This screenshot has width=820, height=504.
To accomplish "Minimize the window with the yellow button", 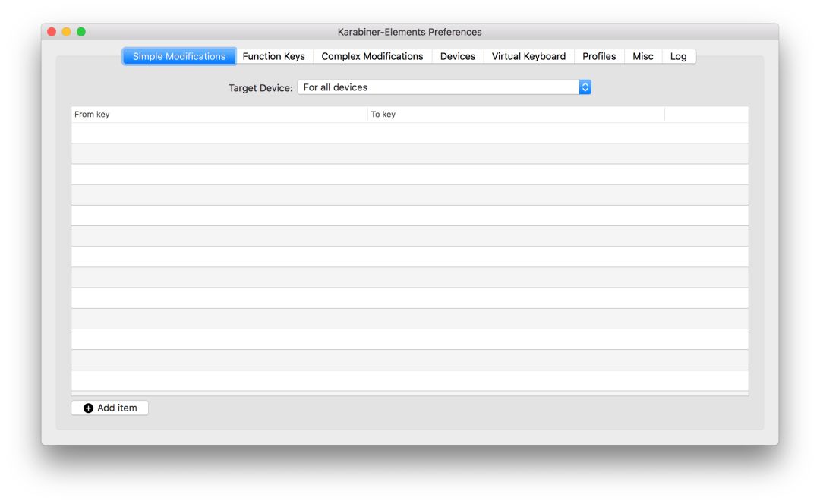I will (x=66, y=32).
